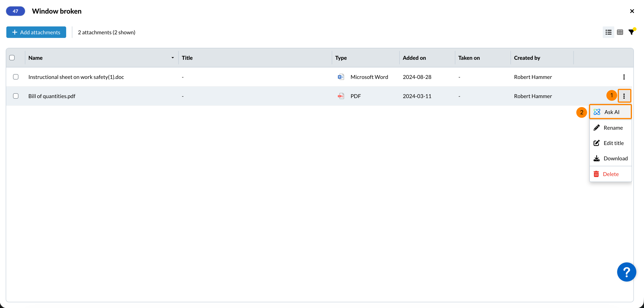Screen dimensions: 644x308
Task: Open options menu for Instructional sheet row
Action: pyautogui.click(x=624, y=77)
